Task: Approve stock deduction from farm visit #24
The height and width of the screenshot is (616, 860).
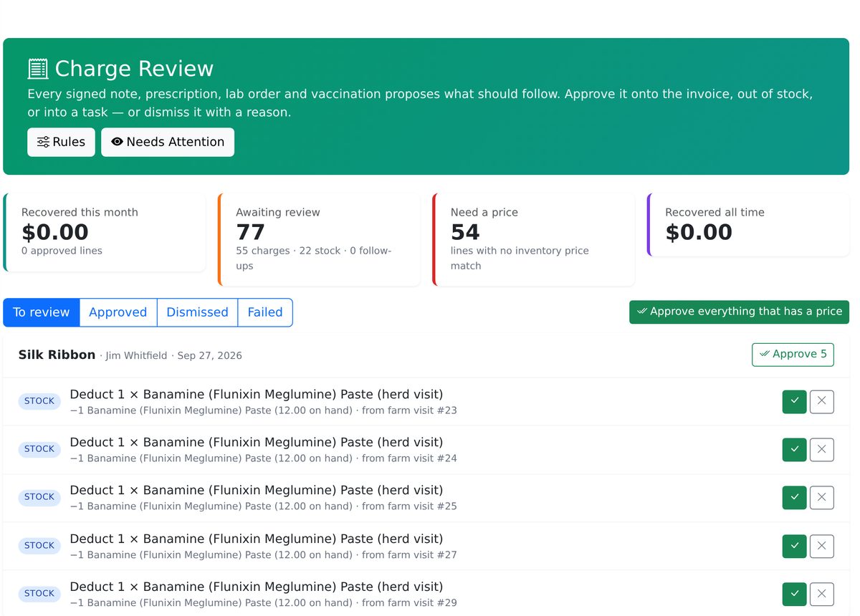Action: pos(794,449)
